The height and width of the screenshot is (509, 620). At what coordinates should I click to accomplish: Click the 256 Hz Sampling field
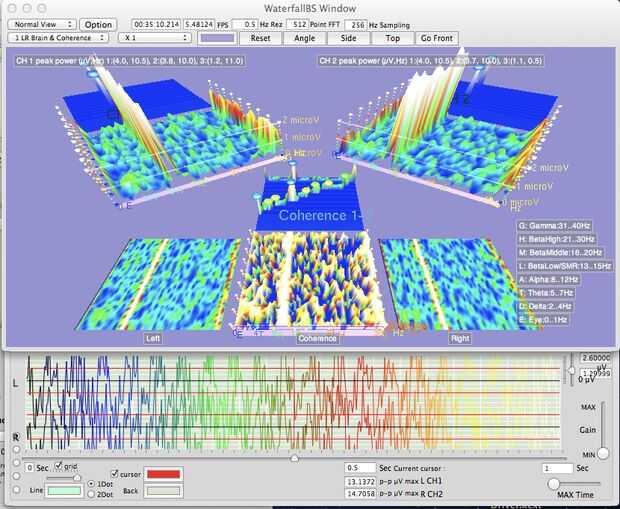pos(356,25)
